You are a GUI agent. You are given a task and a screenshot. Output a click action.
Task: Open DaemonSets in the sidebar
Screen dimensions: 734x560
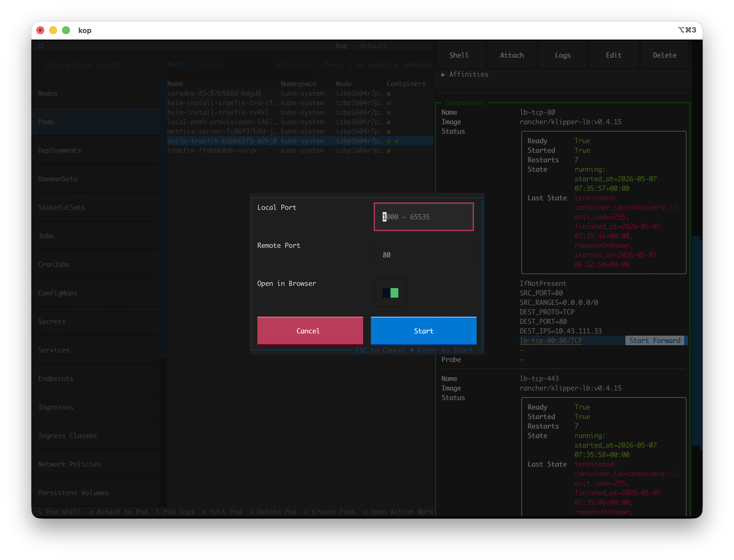tap(97, 179)
